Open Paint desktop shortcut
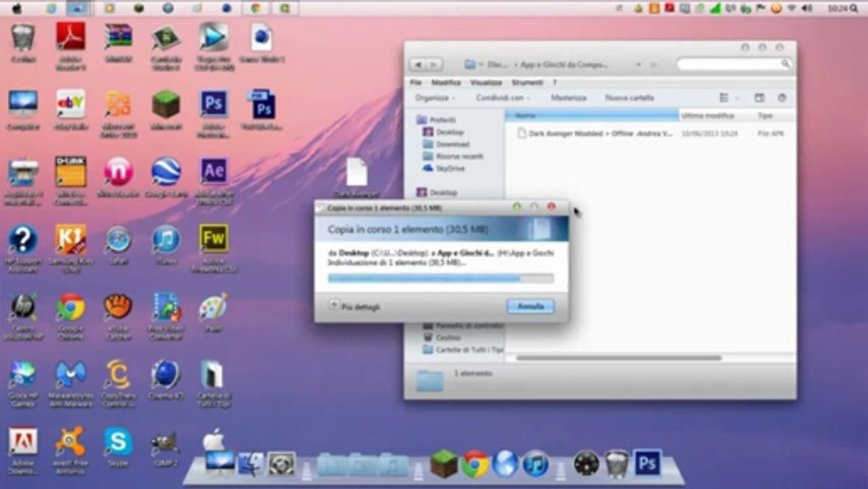Image resolution: width=868 pixels, height=489 pixels. [x=213, y=307]
